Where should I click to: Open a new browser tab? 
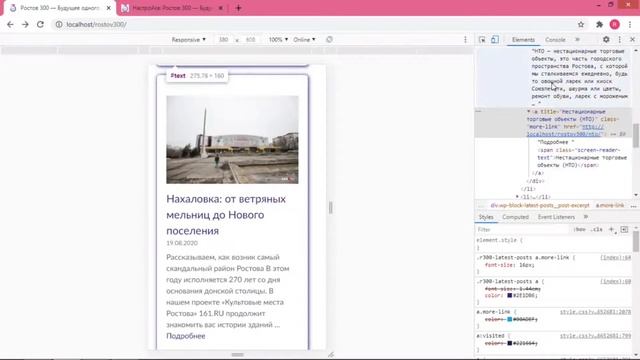tap(238, 8)
